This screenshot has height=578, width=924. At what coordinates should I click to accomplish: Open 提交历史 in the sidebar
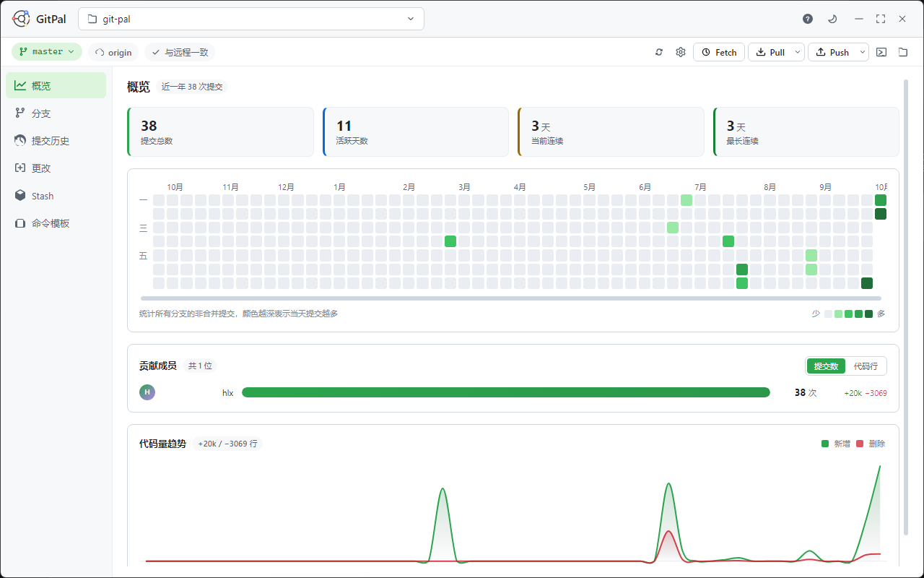[x=56, y=141]
